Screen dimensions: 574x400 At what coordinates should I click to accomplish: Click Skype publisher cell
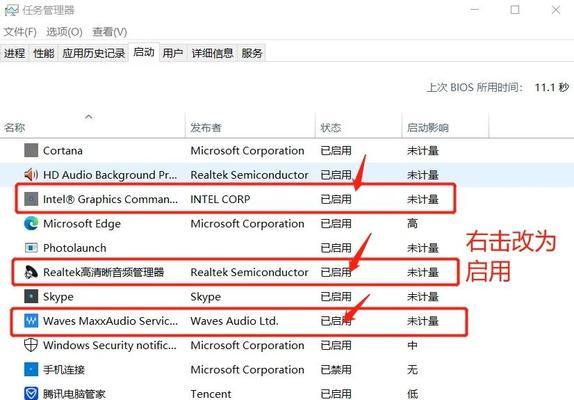click(206, 297)
